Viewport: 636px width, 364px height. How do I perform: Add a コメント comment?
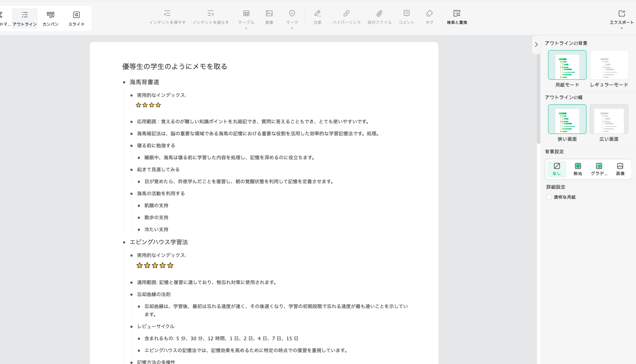[406, 13]
